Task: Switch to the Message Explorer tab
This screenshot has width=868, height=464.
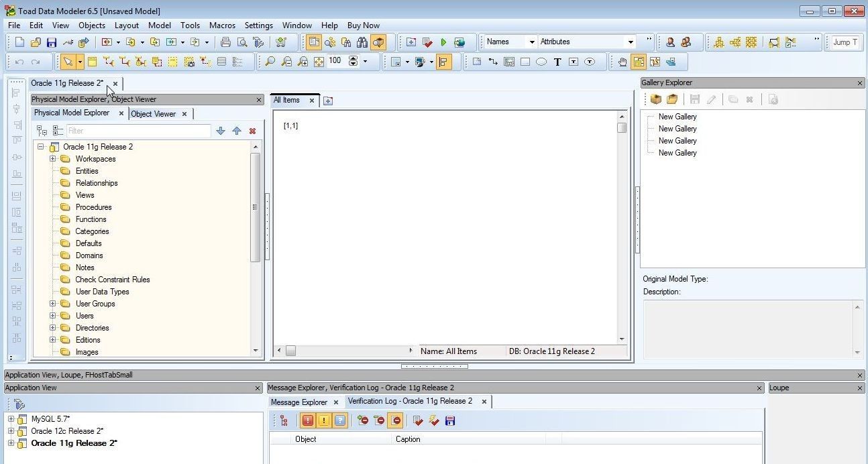Action: [299, 402]
